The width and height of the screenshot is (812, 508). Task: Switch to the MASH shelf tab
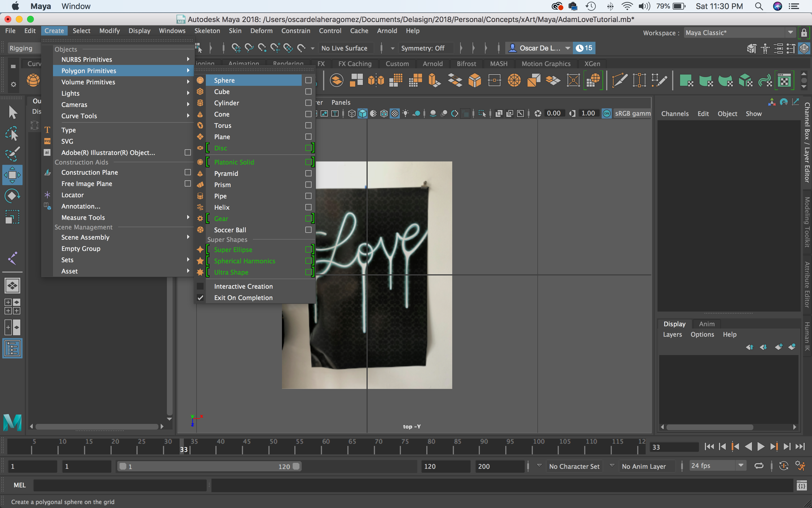(x=498, y=63)
